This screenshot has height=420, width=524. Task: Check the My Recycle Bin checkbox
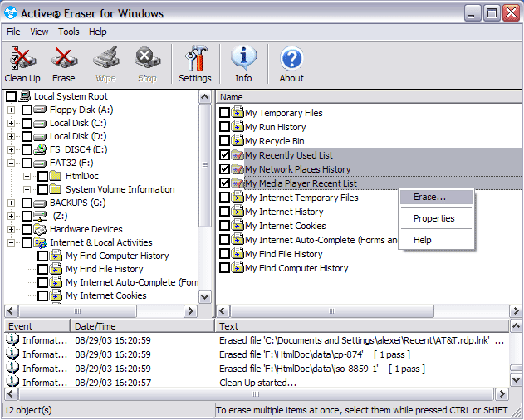224,141
